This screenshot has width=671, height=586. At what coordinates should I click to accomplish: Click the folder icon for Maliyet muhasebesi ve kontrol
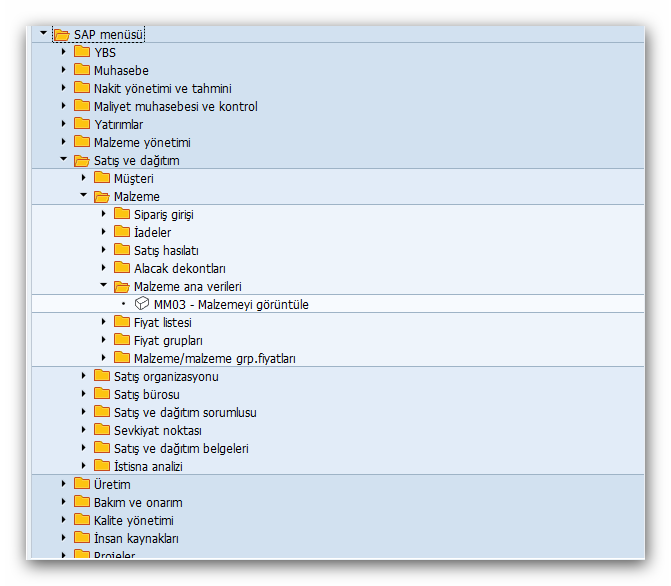pos(82,106)
